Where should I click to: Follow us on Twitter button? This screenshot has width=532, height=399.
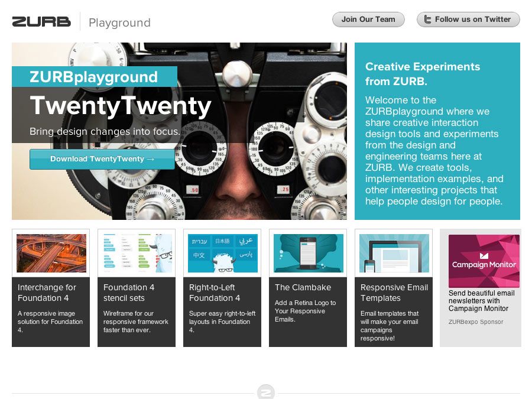468,20
